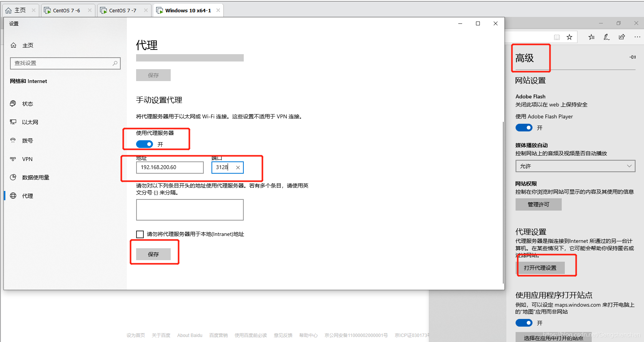Click the 意见反馈 footer link
This screenshot has height=342, width=644.
coord(283,335)
